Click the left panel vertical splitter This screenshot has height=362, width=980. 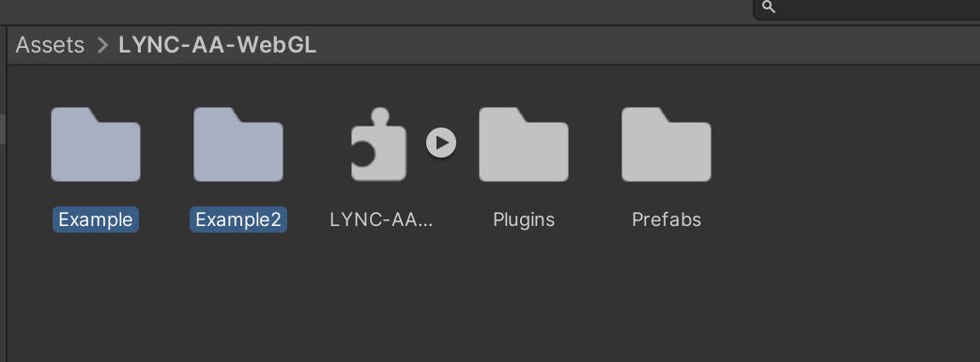[7, 193]
